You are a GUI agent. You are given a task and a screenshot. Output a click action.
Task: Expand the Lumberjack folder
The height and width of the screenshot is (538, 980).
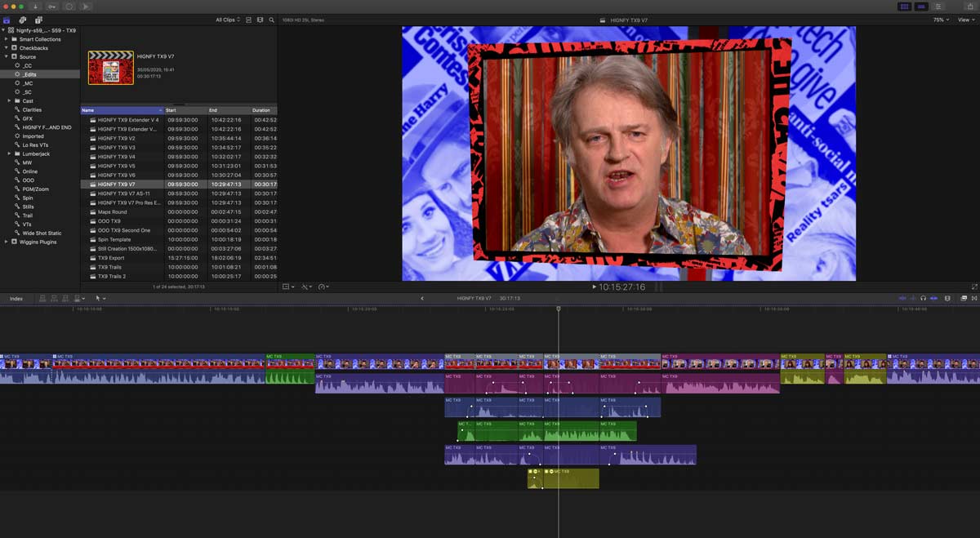pos(10,153)
